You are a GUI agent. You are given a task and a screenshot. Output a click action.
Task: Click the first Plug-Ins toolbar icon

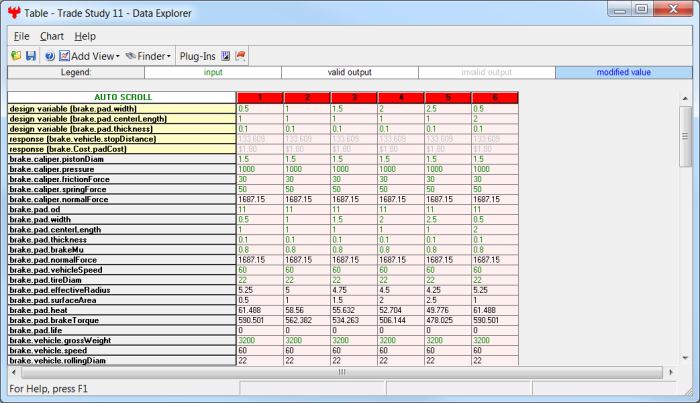225,56
